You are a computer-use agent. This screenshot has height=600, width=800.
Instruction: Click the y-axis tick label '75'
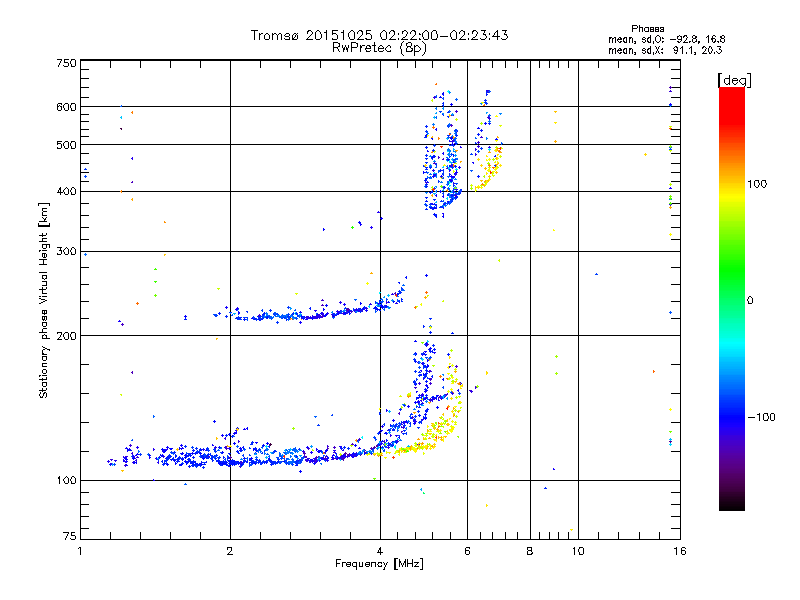click(70, 536)
